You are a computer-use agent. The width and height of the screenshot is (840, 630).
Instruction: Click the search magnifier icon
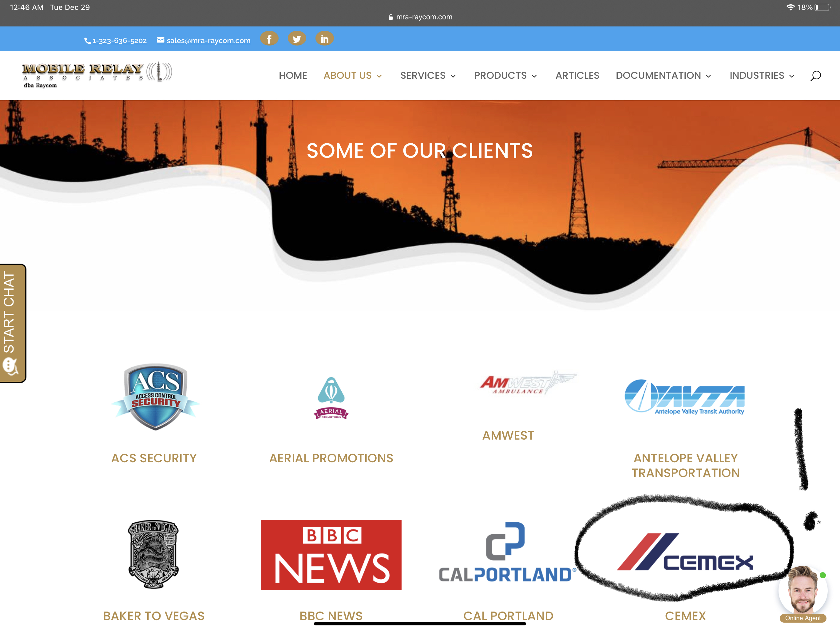tap(815, 76)
